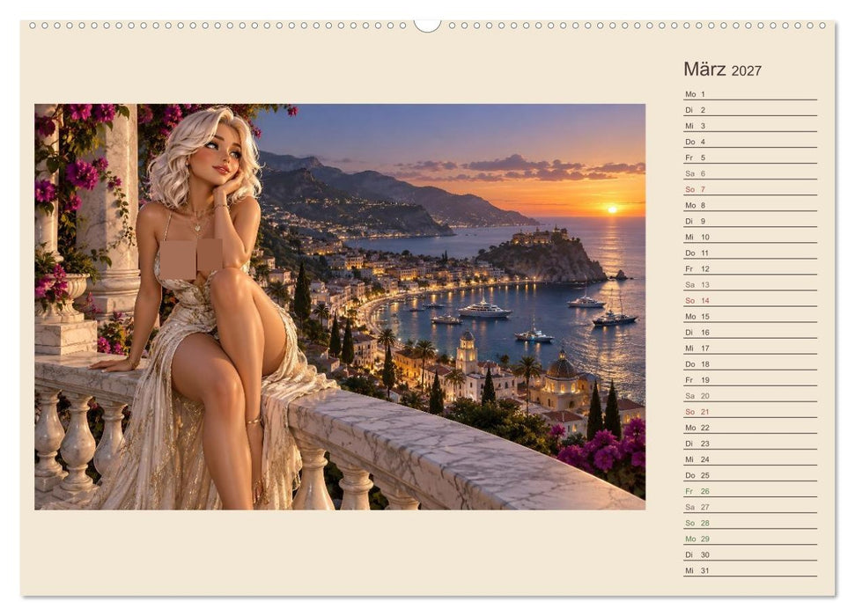This screenshot has height=616, width=855.
Task: Select the Mi 10 calendar row
Action: pos(750,237)
